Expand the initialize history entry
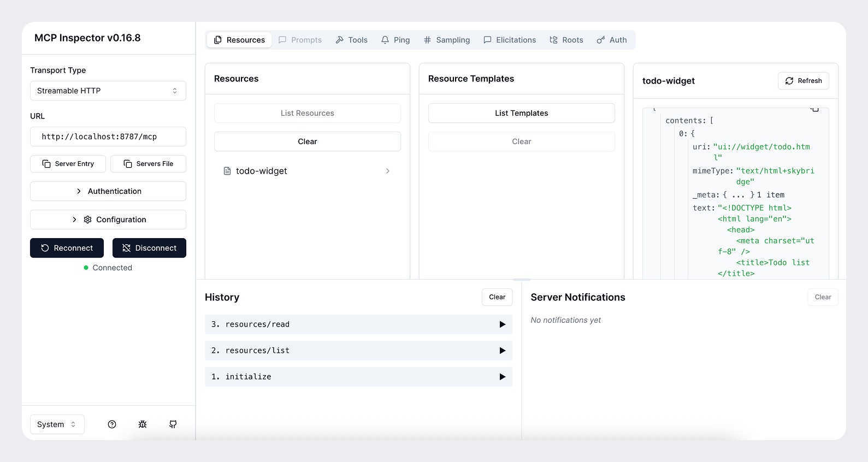 click(358, 377)
